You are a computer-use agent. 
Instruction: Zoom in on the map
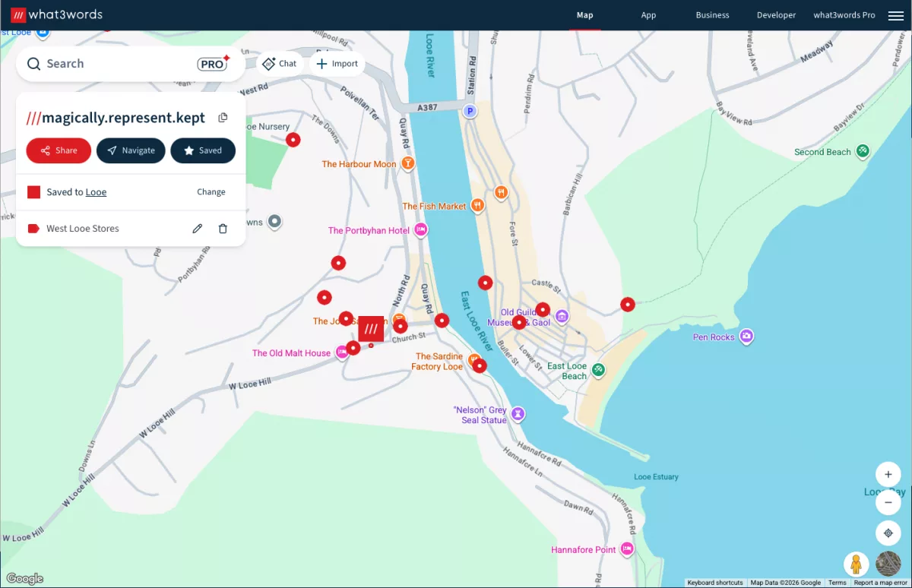coord(888,475)
